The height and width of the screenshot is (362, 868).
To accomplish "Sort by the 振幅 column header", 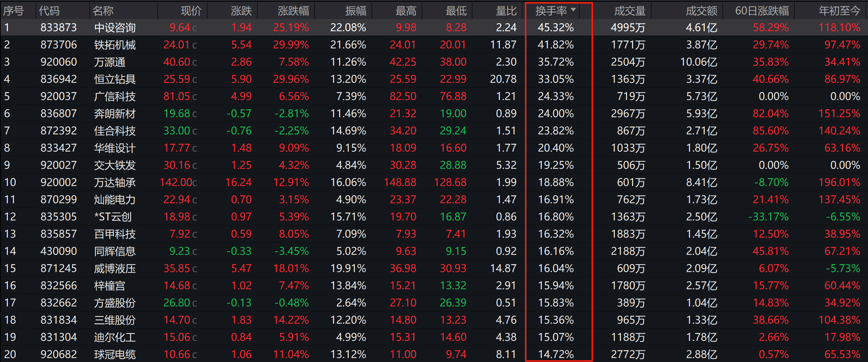I will click(x=356, y=11).
